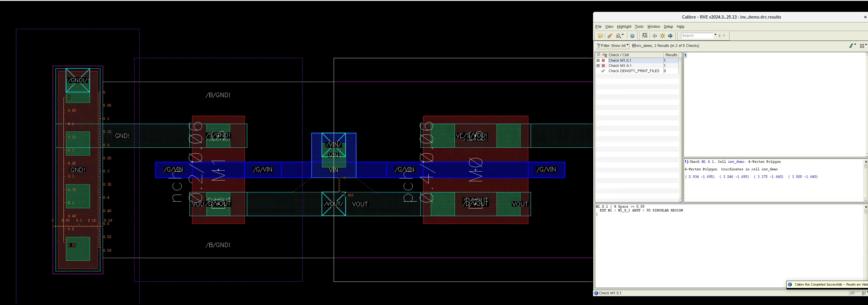Go to previous result with left arrow
The image size is (868, 305).
[654, 36]
